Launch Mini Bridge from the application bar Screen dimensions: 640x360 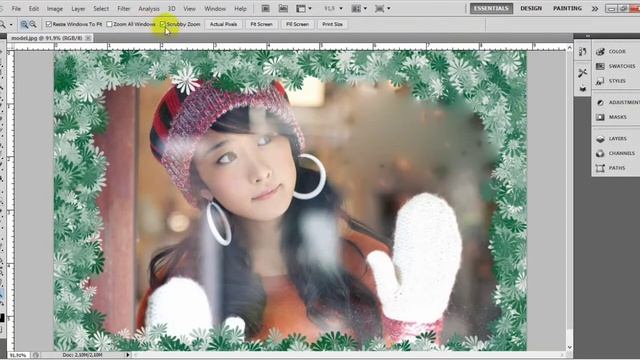283,8
